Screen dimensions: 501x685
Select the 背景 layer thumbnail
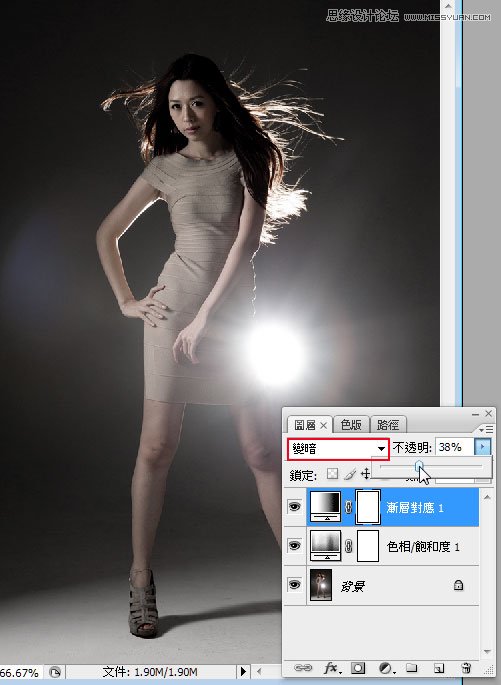[321, 585]
